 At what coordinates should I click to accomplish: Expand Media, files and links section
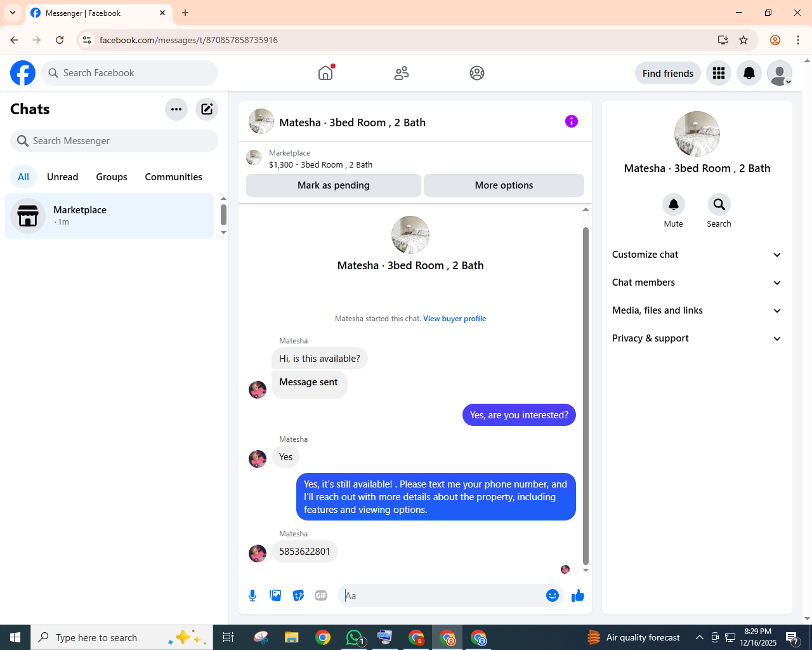(x=697, y=310)
